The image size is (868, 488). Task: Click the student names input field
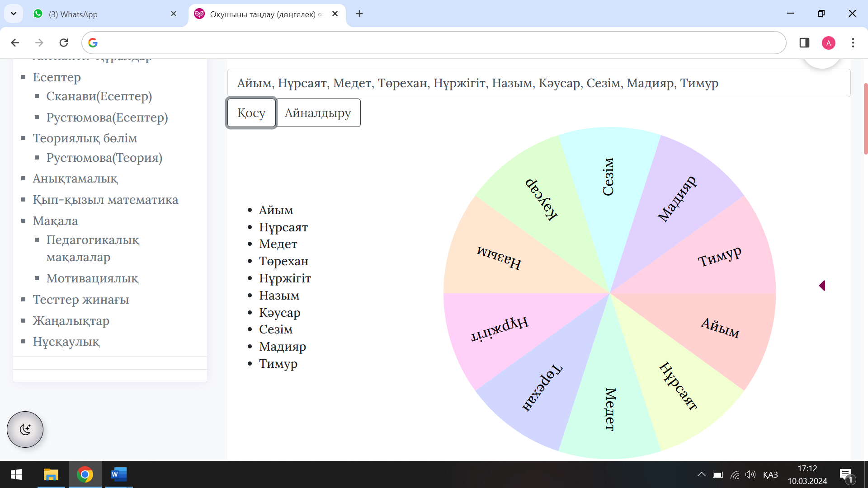pos(538,83)
